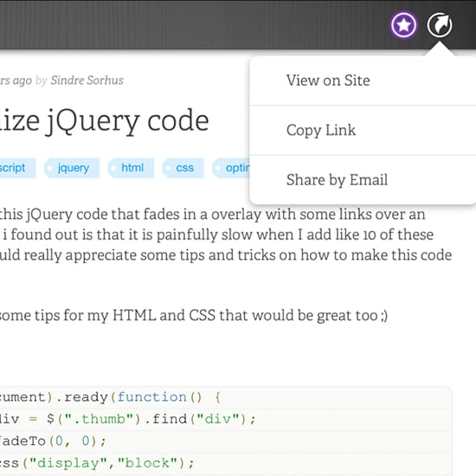Open the css tag
The height and width of the screenshot is (476, 476).
pyautogui.click(x=183, y=168)
